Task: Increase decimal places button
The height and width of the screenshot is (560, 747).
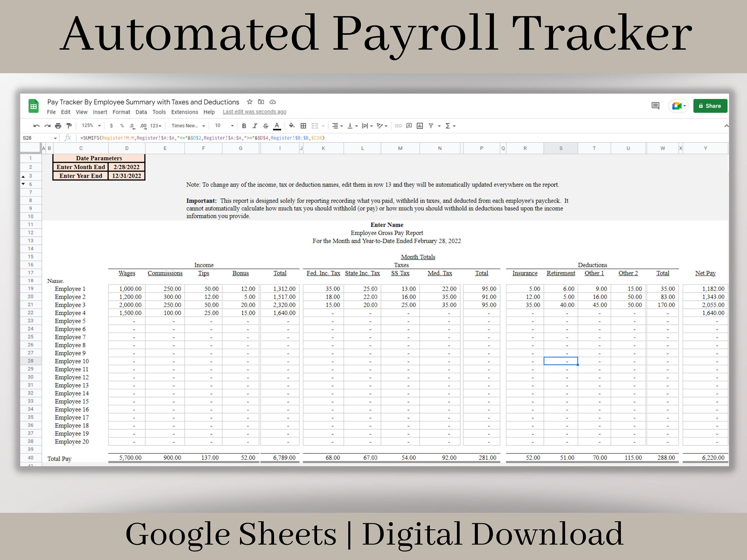Action: [x=143, y=126]
